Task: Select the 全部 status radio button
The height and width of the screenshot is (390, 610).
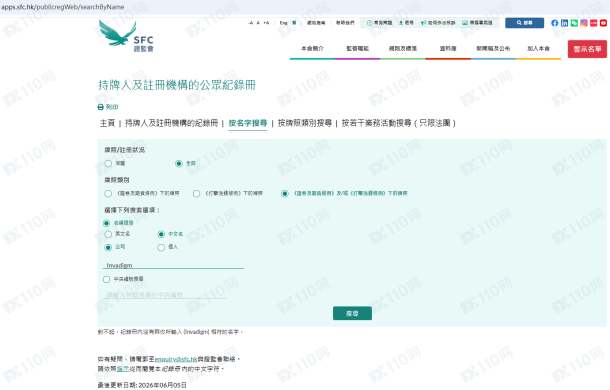Action: point(179,163)
